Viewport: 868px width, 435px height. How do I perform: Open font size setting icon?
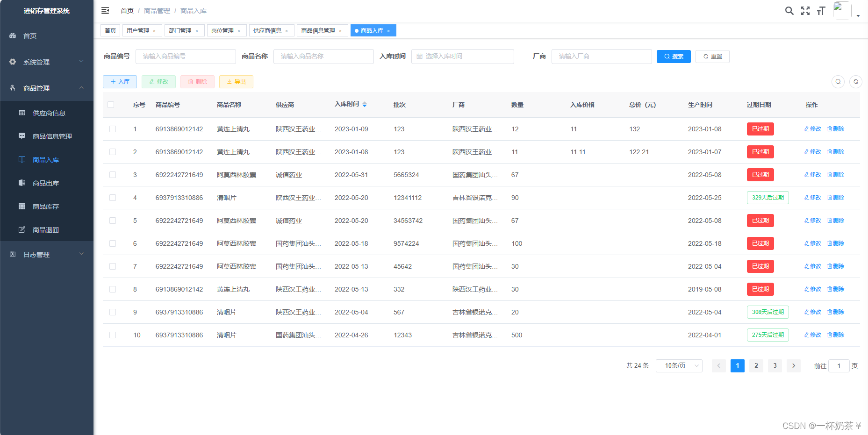[x=821, y=11]
